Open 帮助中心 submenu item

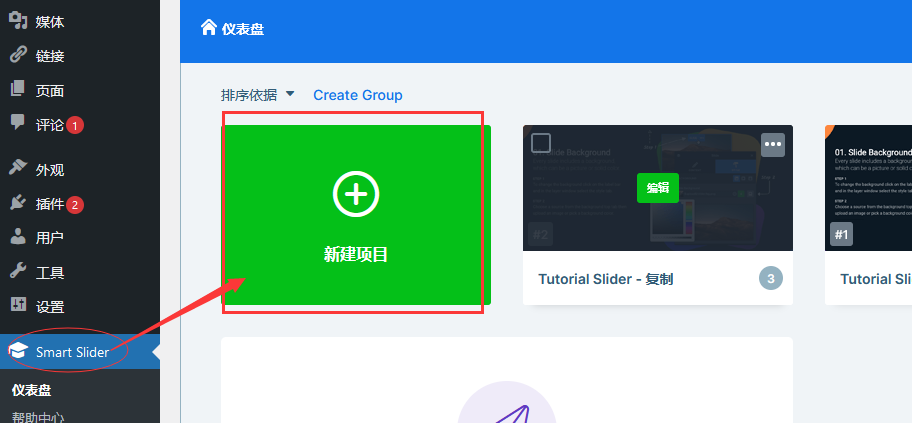[x=38, y=417]
